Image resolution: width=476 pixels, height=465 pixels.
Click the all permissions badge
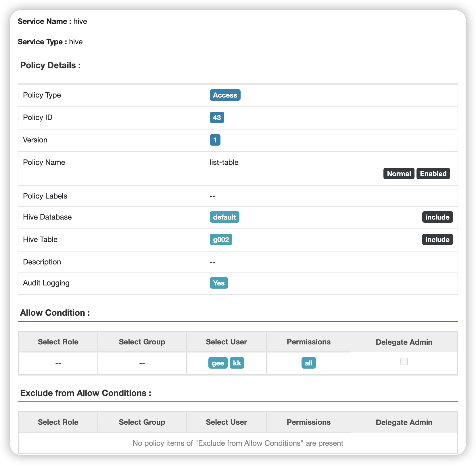308,363
